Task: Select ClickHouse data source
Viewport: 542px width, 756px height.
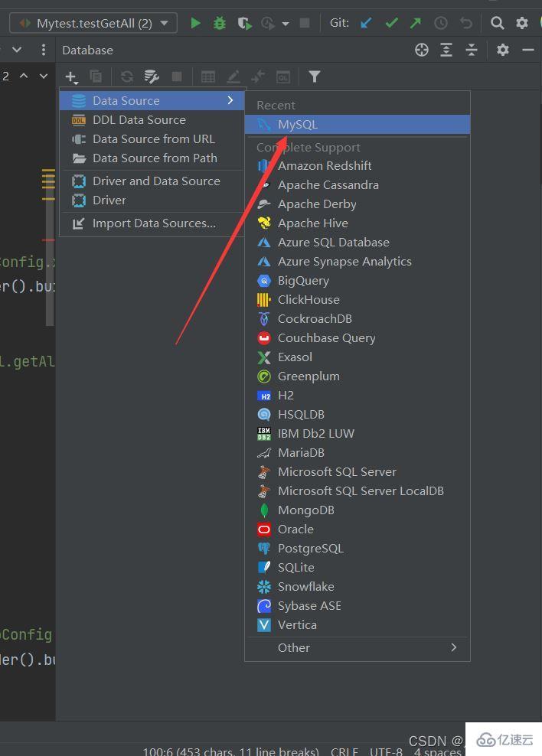Action: (358, 299)
